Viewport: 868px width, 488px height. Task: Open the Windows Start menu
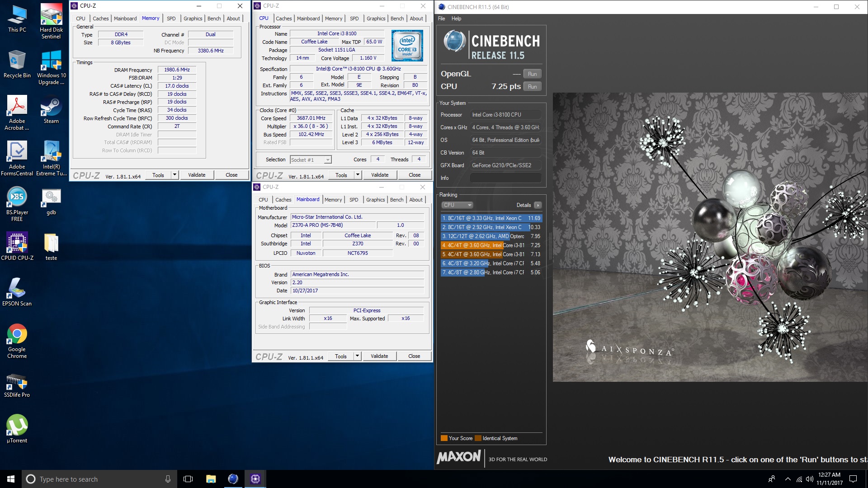pos(11,479)
